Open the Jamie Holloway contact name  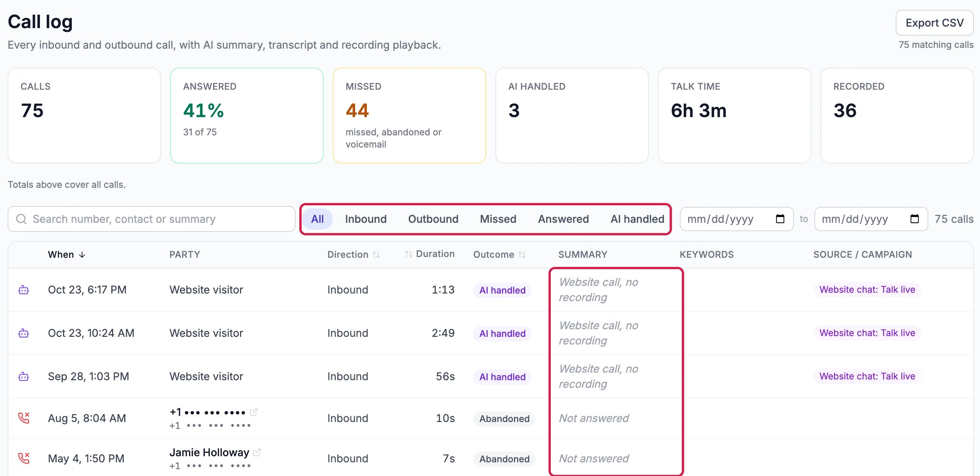pos(209,452)
